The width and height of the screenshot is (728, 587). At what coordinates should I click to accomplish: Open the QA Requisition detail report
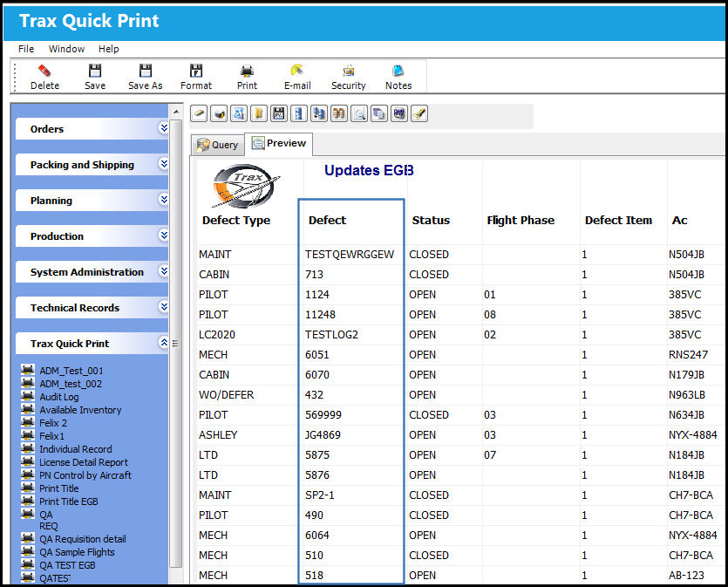(x=83, y=539)
